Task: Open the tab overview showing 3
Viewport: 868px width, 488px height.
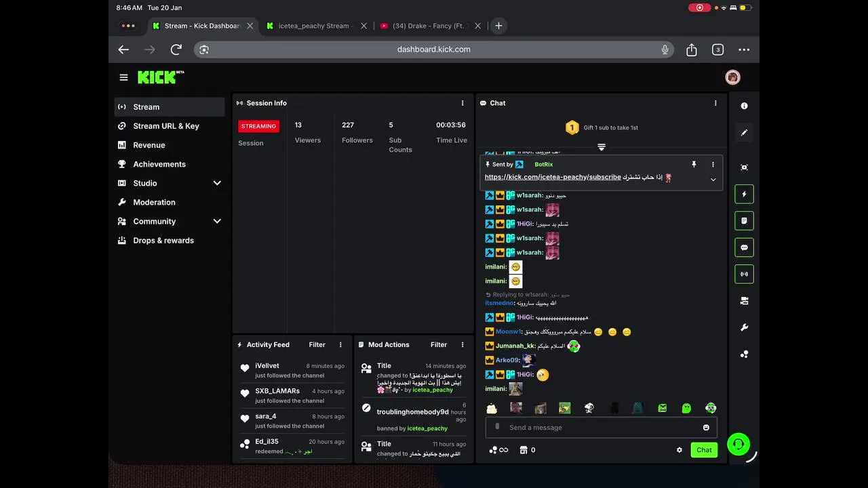Action: click(x=717, y=49)
